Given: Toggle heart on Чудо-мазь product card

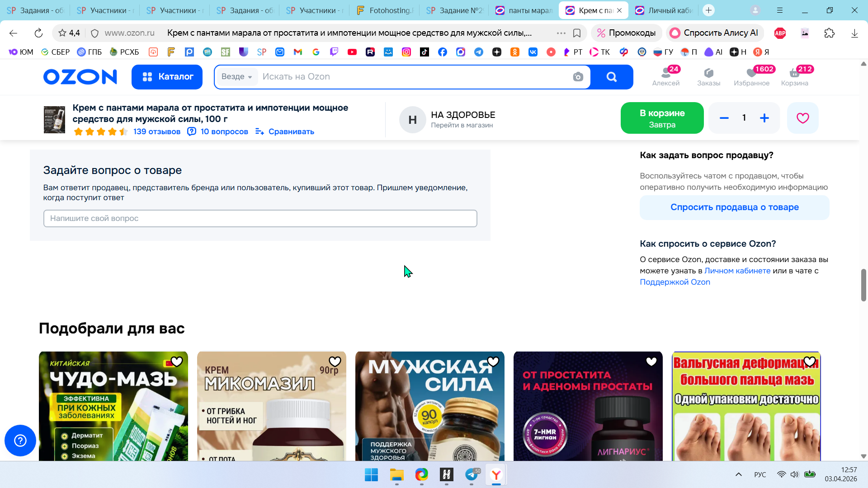Looking at the screenshot, I should 177,361.
